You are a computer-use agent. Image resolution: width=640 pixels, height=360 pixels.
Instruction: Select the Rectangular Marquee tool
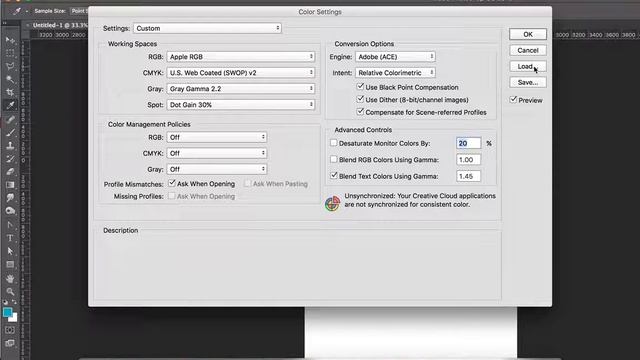click(10, 53)
